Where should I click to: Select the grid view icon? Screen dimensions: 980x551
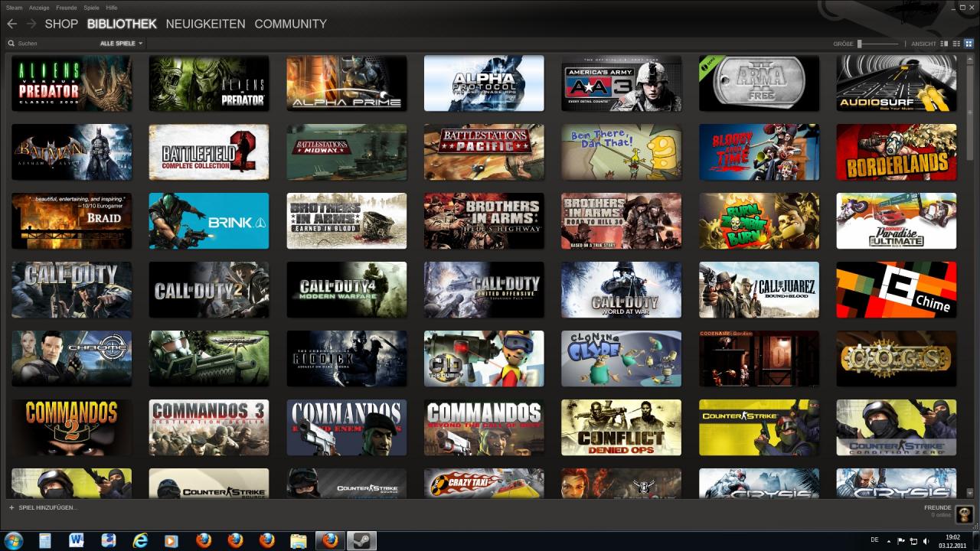tap(969, 44)
